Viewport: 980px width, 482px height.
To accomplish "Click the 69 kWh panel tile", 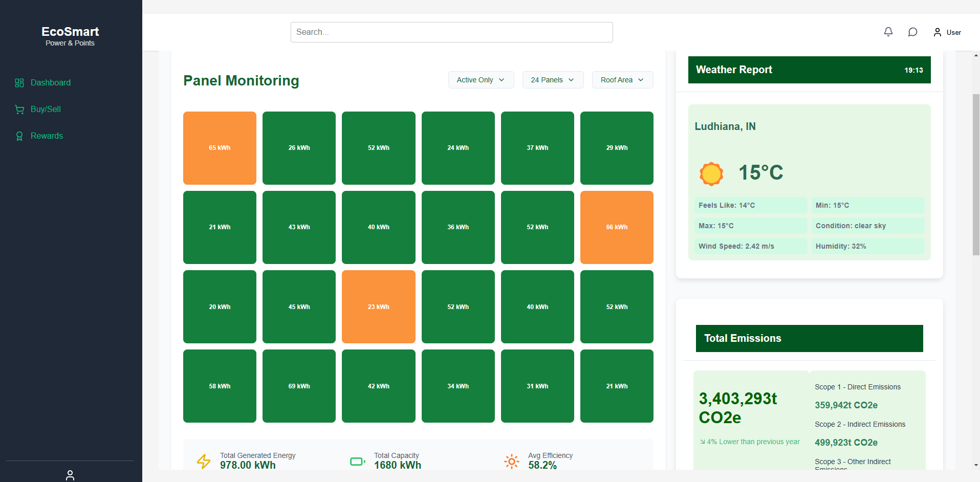I will point(299,386).
